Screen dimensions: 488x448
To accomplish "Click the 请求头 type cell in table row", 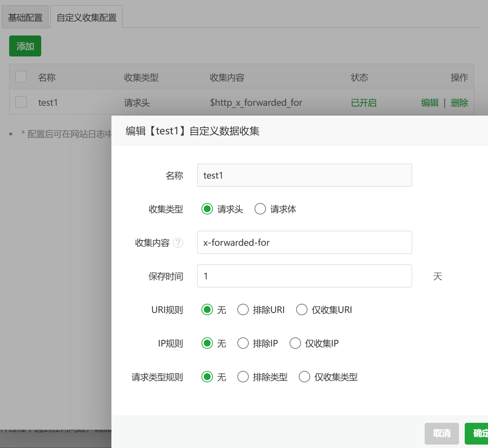I will click(x=137, y=103).
